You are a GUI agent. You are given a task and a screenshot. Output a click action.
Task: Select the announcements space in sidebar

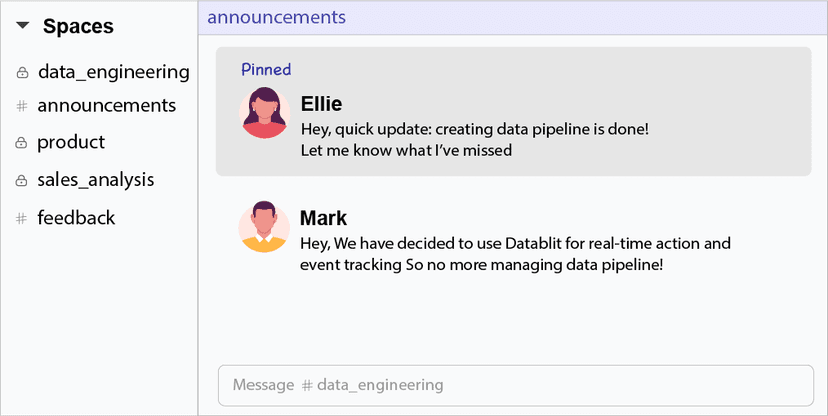pyautogui.click(x=106, y=105)
